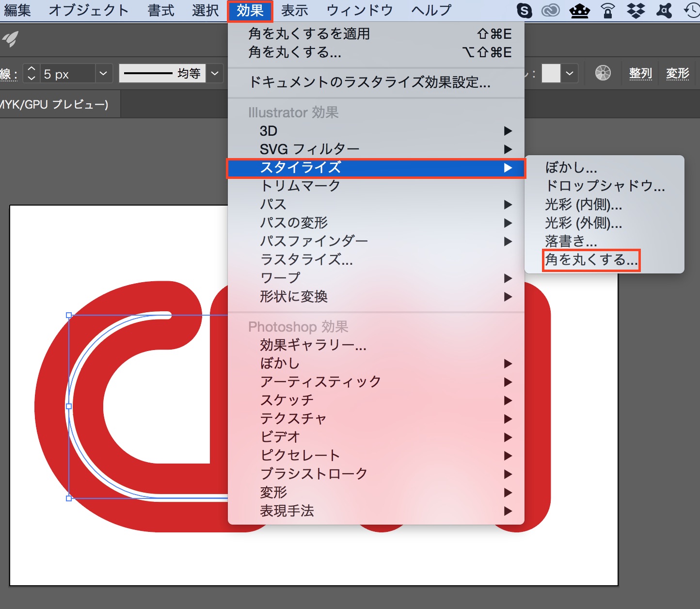Expand the ビデオ submenu
Viewport: 700px width, 609px height.
click(x=376, y=437)
